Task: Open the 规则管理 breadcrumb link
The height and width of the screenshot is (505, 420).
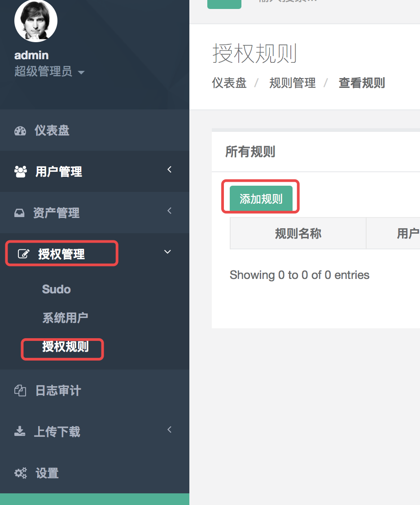Action: [x=293, y=83]
